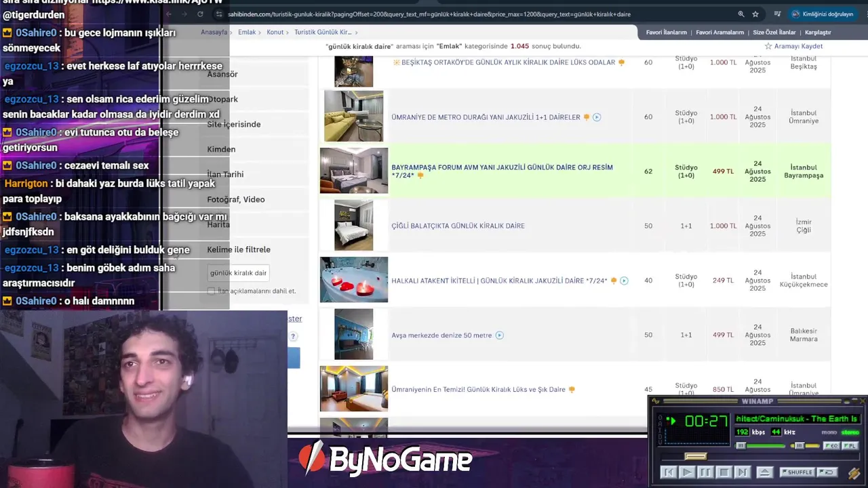
Task: Click the scrolling Winamp song title
Action: pos(797,419)
